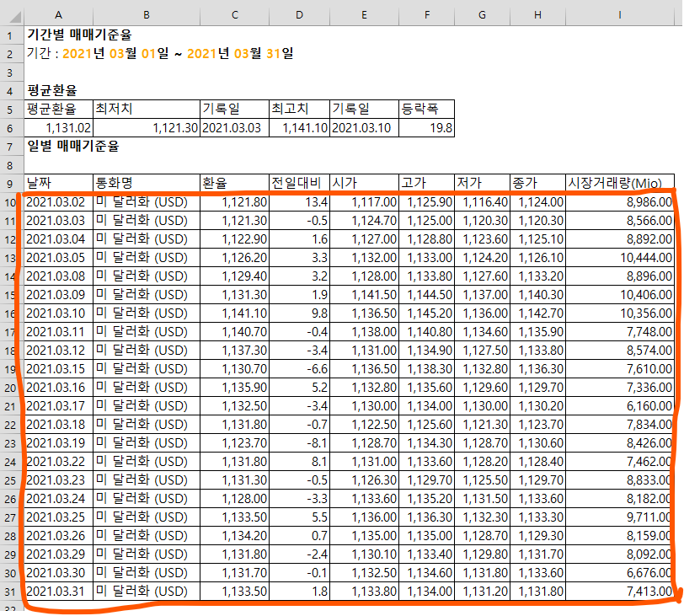The width and height of the screenshot is (684, 616).
Task: Click the closing price 1,131.80 in the 03.31 row
Action: pyautogui.click(x=538, y=591)
